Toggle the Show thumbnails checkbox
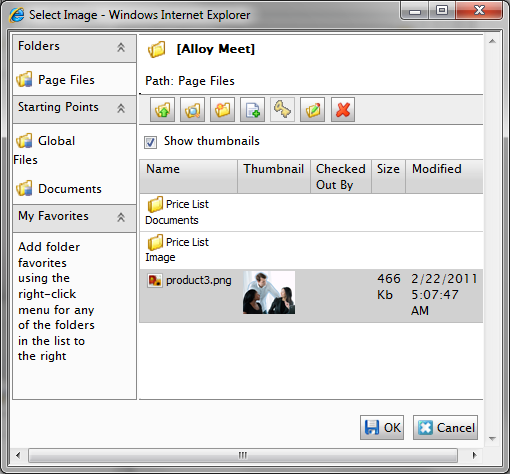Viewport: 510px width, 474px height. pos(150,142)
